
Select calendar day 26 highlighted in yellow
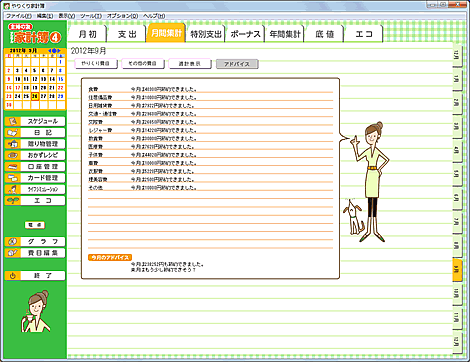[x=35, y=96]
